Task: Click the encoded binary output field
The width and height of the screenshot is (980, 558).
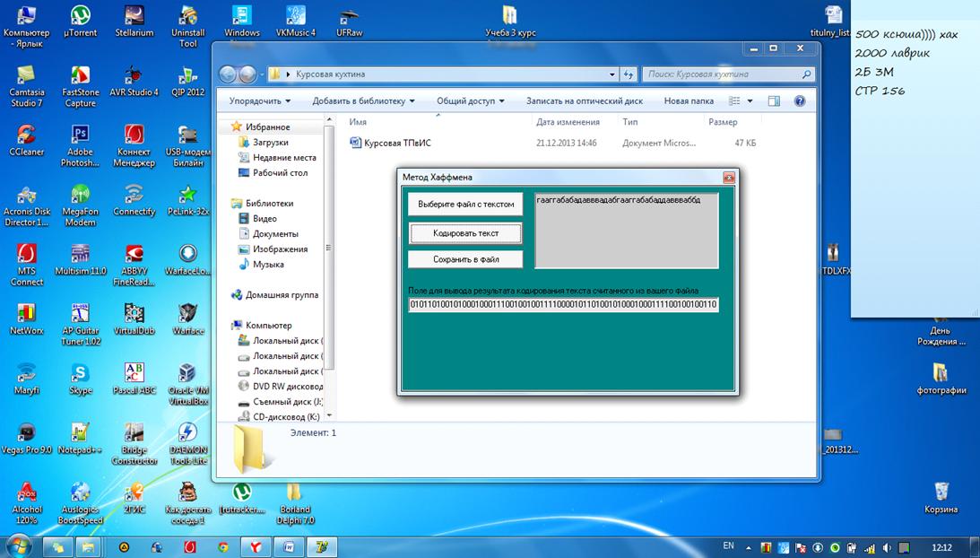Action: [x=563, y=305]
